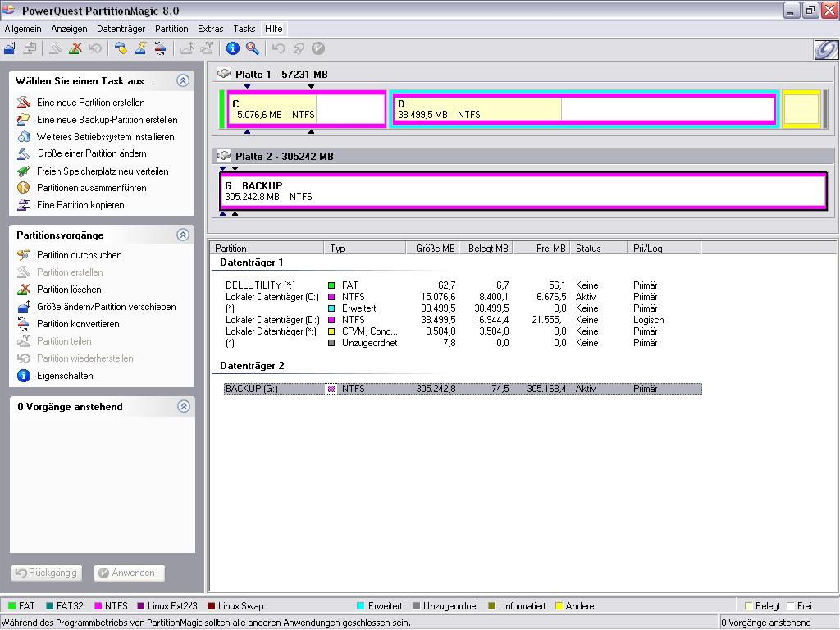840x630 pixels.
Task: Click the 'Partition löschen' sidebar icon
Action: click(x=24, y=290)
